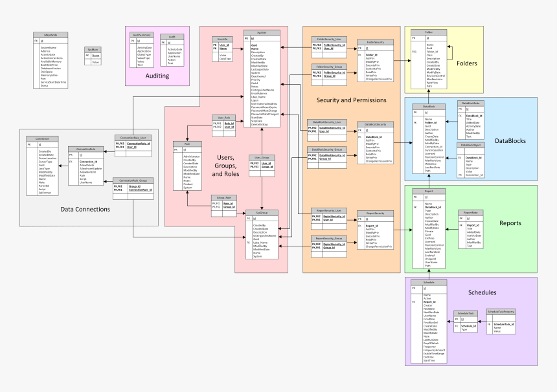557x392 pixels.
Task: Select the DataBlockObject table header
Action: click(x=471, y=145)
